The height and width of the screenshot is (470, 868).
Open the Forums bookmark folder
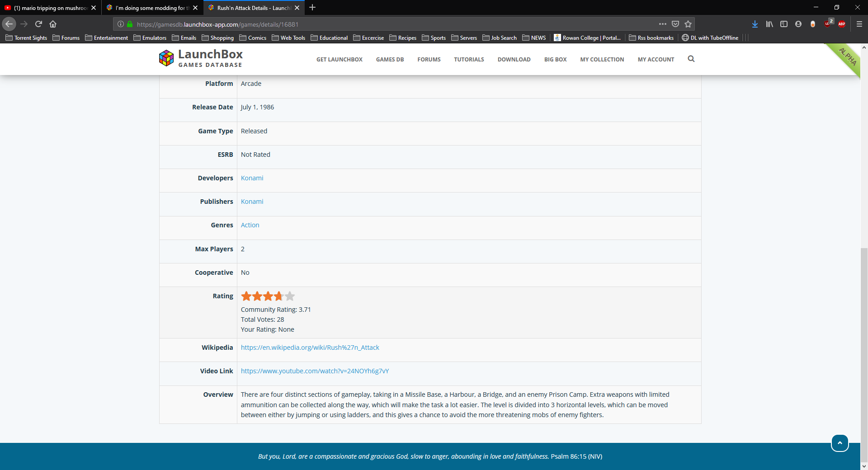point(66,38)
